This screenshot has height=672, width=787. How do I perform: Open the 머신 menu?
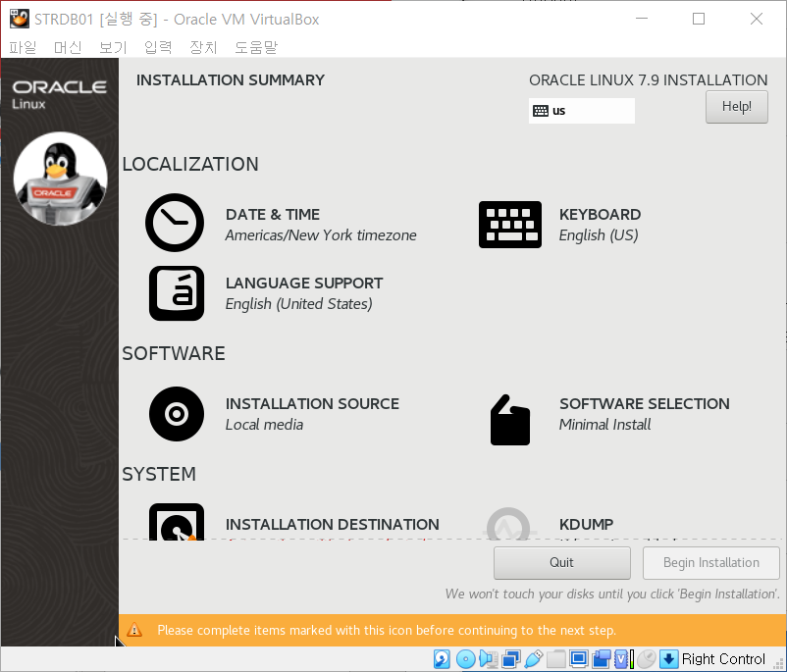point(68,47)
